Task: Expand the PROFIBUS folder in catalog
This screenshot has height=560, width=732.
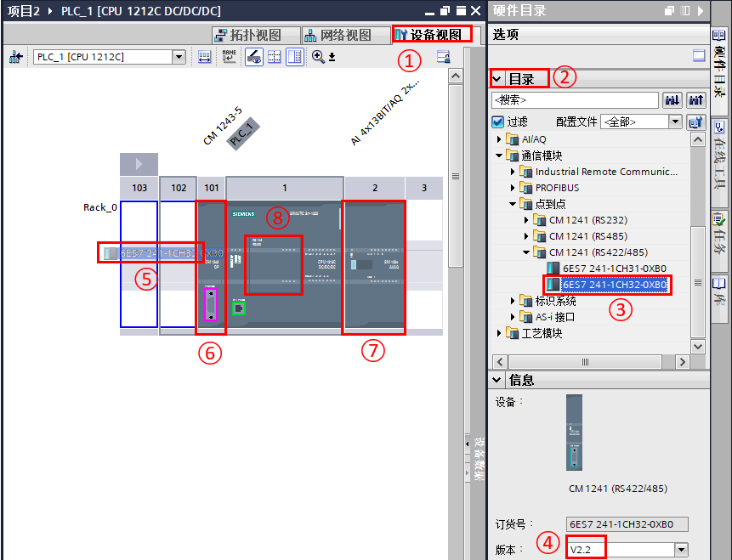Action: pyautogui.click(x=513, y=188)
